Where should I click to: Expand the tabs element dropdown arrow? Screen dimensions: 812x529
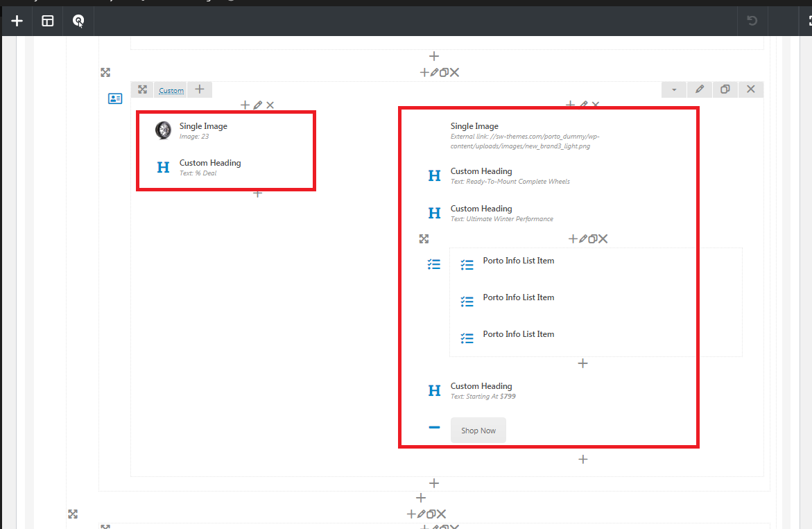(674, 89)
